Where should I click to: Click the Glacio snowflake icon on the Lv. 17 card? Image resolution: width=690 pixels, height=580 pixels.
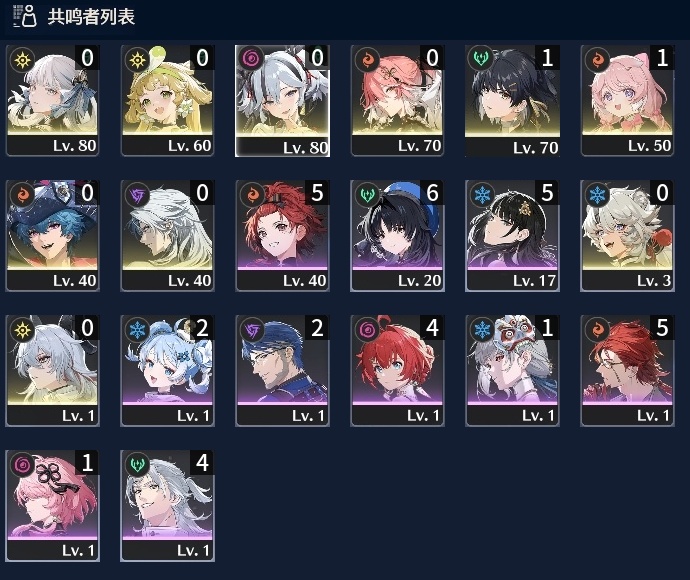(x=482, y=194)
